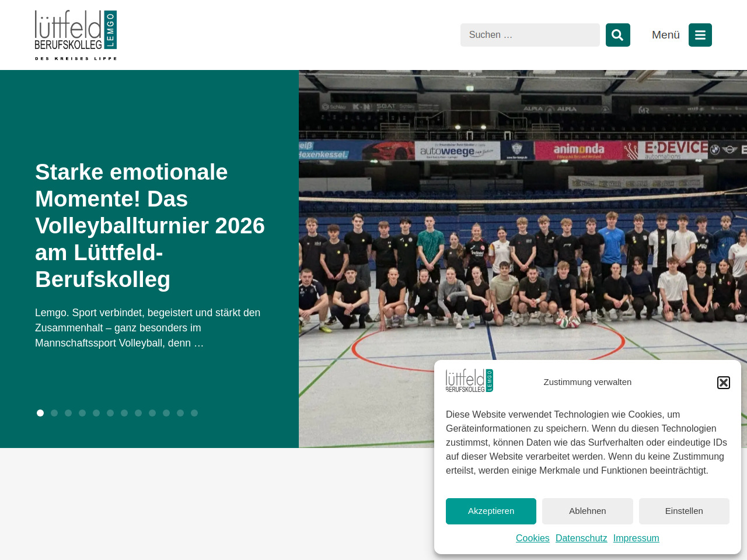
Task: Select the first slider dot
Action: tap(40, 413)
